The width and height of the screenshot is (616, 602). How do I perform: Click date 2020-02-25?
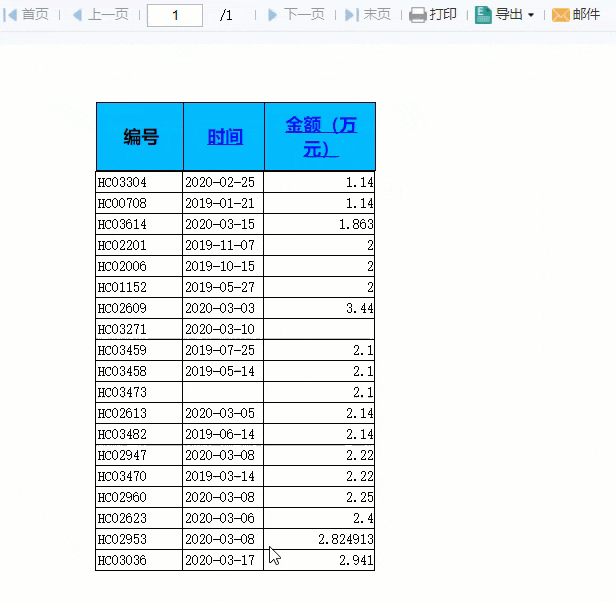[x=220, y=182]
